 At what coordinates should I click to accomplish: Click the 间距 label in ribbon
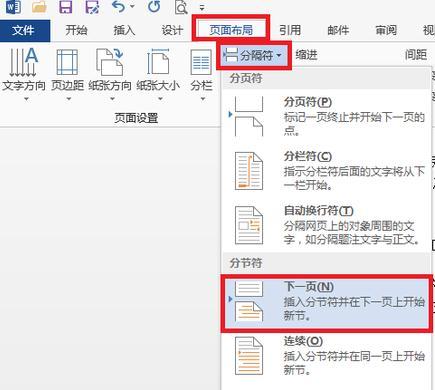pos(416,55)
